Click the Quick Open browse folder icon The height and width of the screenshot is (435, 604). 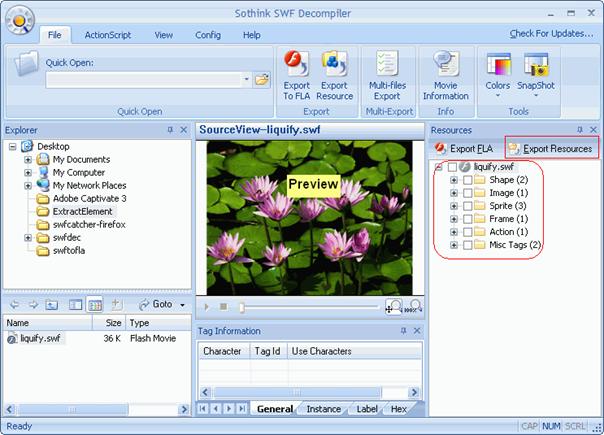(262, 79)
